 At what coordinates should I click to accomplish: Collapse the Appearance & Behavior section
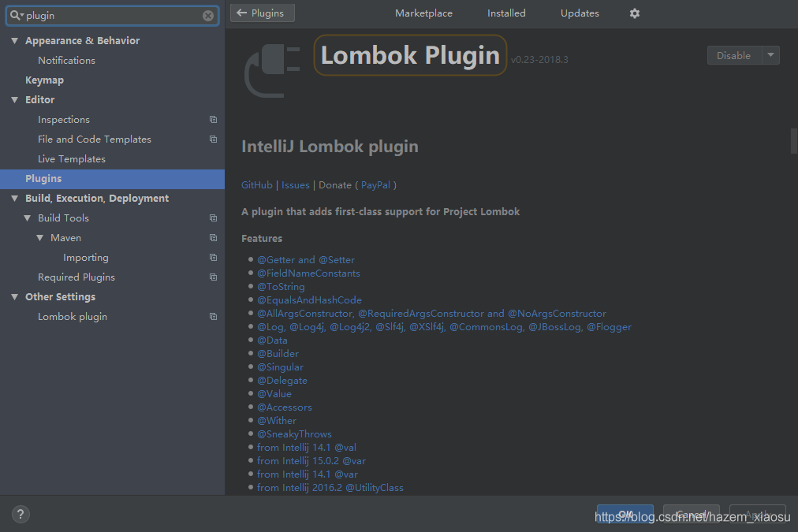point(15,41)
